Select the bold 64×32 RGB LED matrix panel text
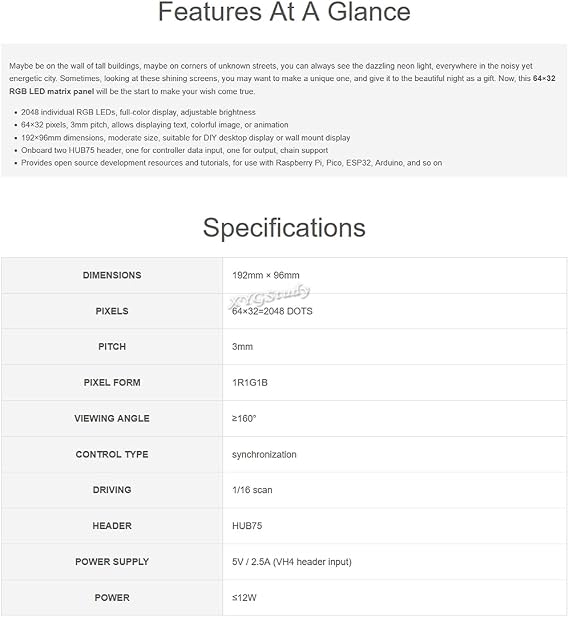 [x=282, y=85]
